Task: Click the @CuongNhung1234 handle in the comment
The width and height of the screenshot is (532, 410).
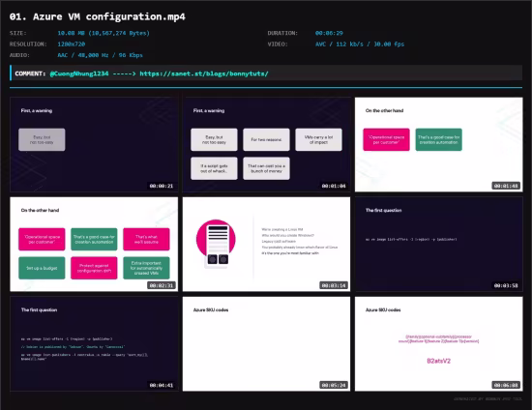Action: [x=79, y=73]
